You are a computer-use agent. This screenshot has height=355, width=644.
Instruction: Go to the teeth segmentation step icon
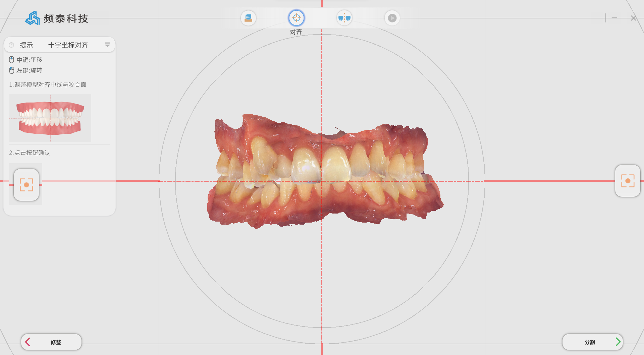point(344,18)
